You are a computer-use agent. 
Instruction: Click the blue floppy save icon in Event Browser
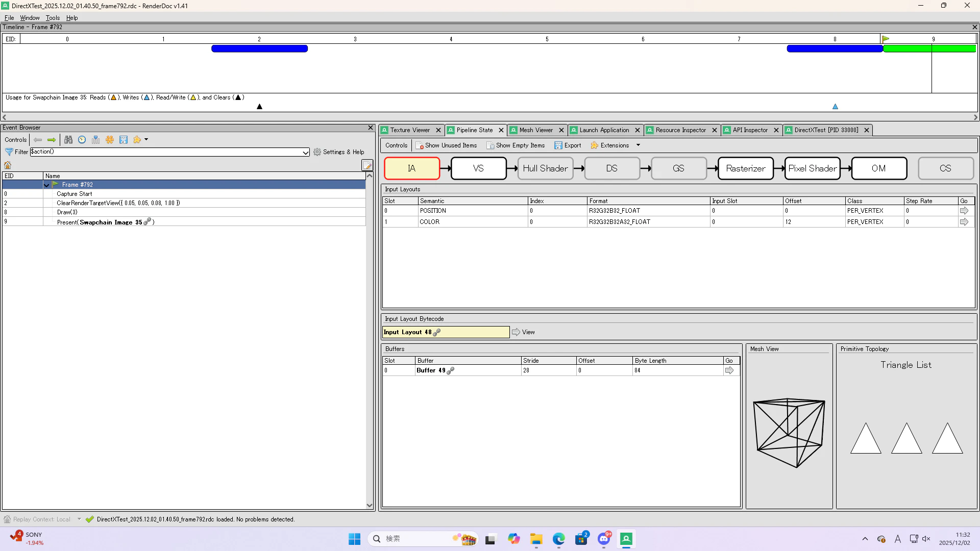(124, 140)
